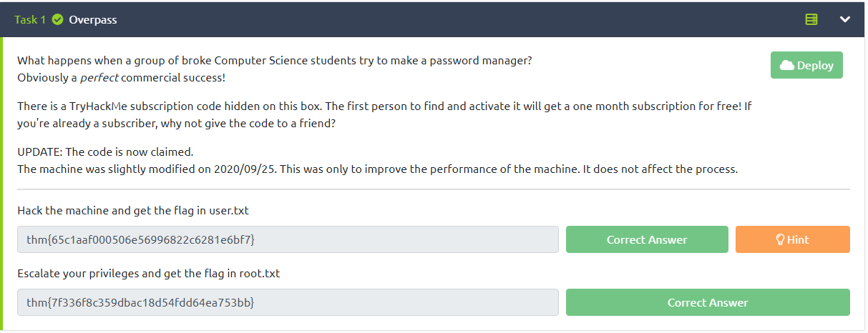868x333 pixels.
Task: Focus the user.txt flag answer field
Action: [288, 240]
